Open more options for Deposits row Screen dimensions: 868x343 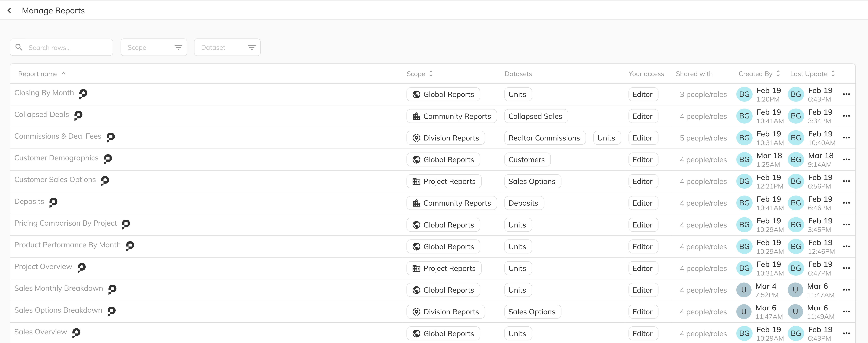[846, 203]
